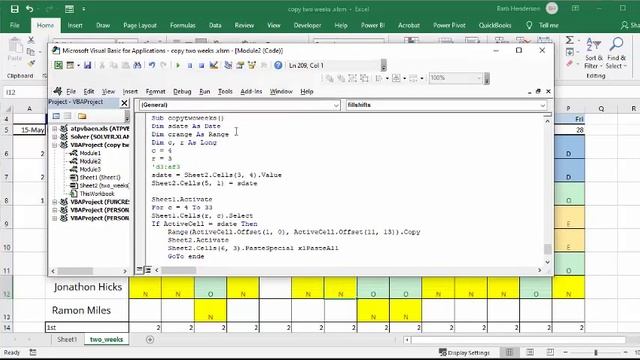Pause macro execution with Break button

(190, 65)
